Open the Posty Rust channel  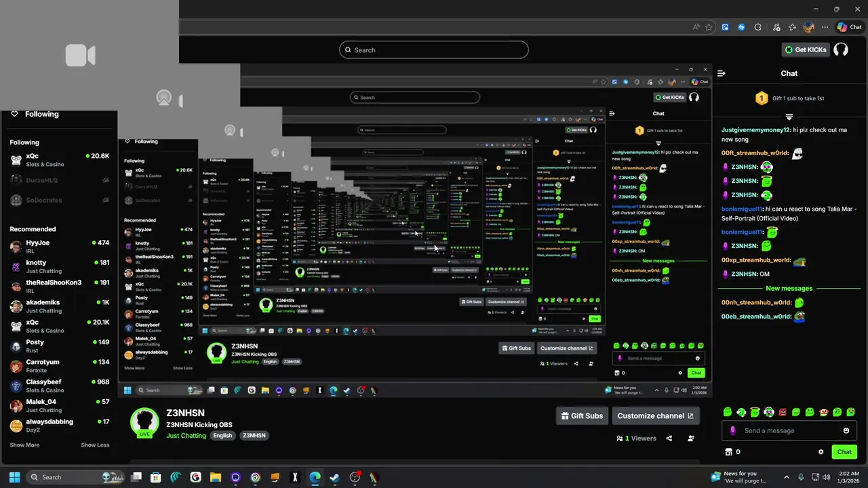click(x=59, y=346)
